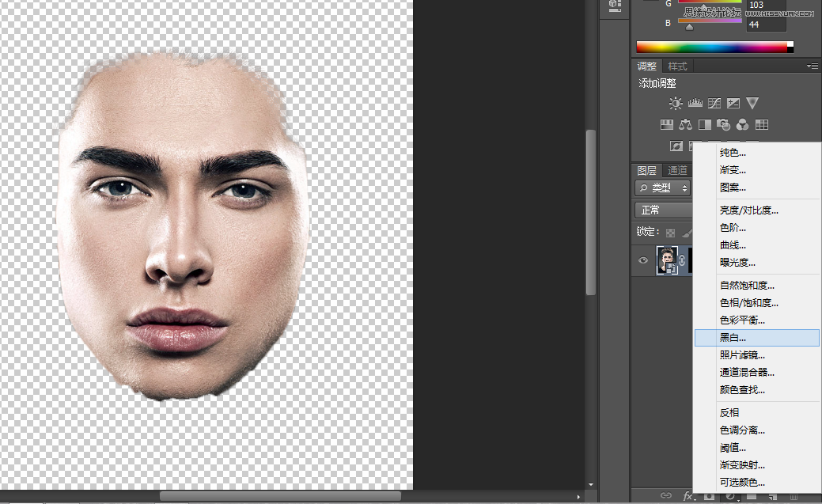This screenshot has height=504, width=822.
Task: Click the Photo Filter camera icon
Action: [723, 125]
